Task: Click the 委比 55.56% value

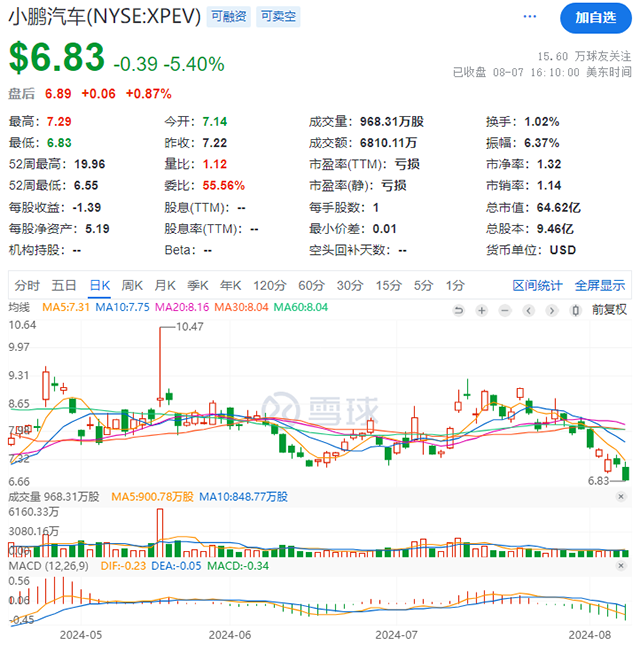Action: [x=224, y=186]
